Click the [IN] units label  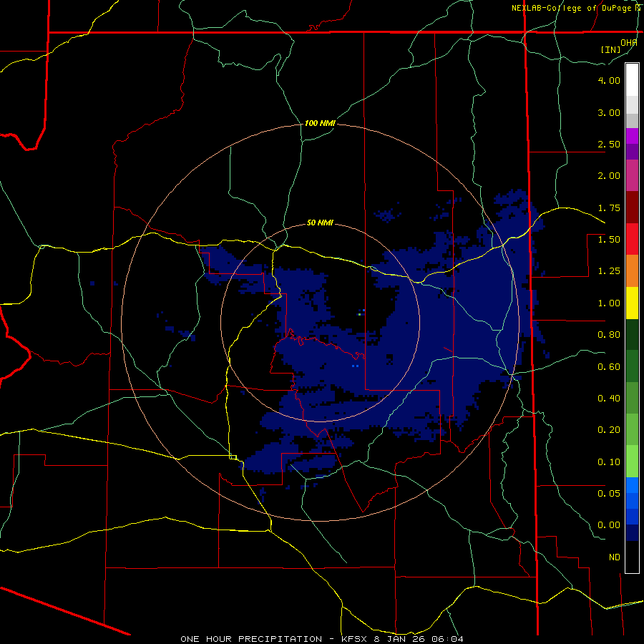(610, 49)
